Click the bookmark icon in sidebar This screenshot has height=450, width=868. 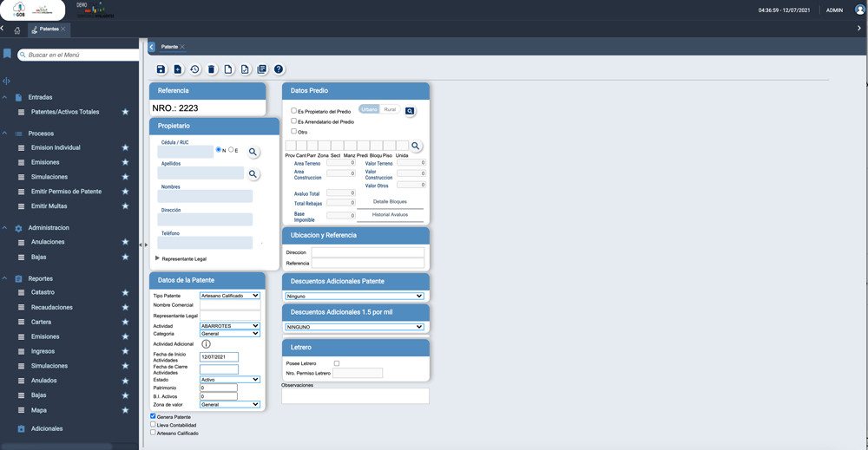[7, 54]
